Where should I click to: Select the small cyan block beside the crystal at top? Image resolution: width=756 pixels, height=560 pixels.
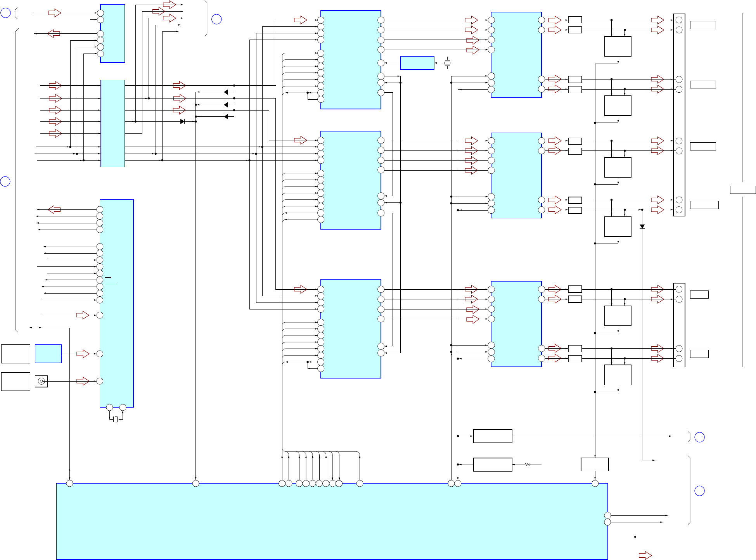tap(417, 63)
